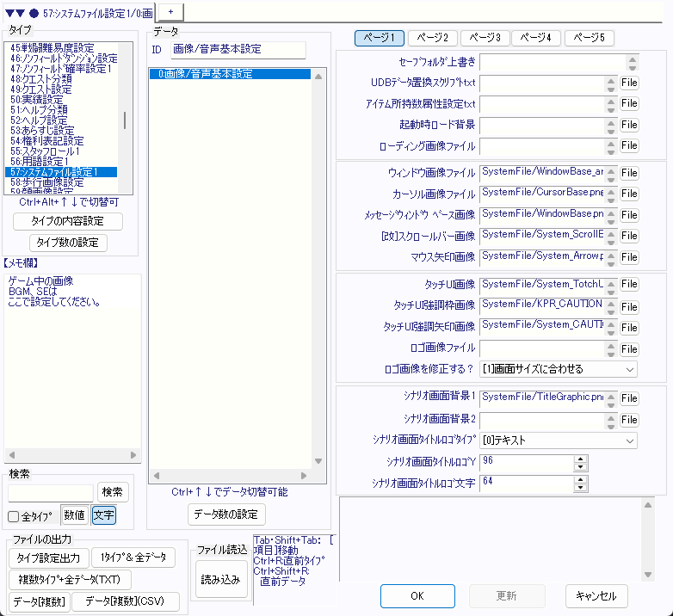Click the データ数の設定 button

[226, 514]
